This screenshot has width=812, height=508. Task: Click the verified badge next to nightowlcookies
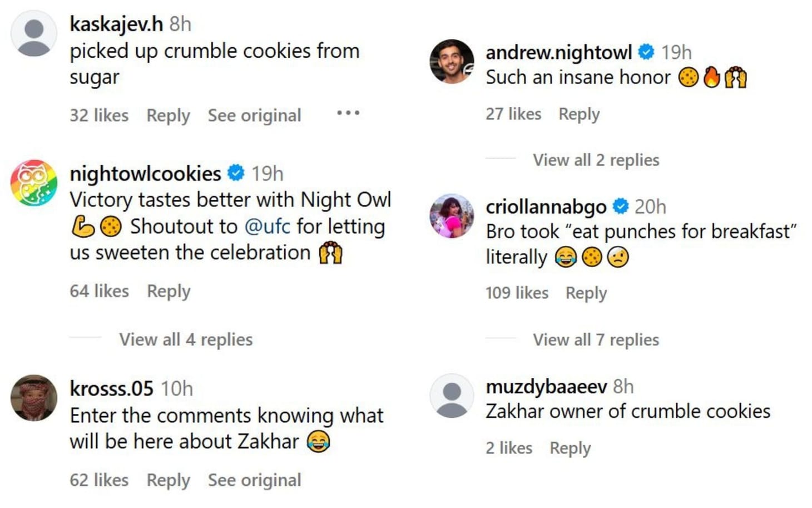[236, 173]
